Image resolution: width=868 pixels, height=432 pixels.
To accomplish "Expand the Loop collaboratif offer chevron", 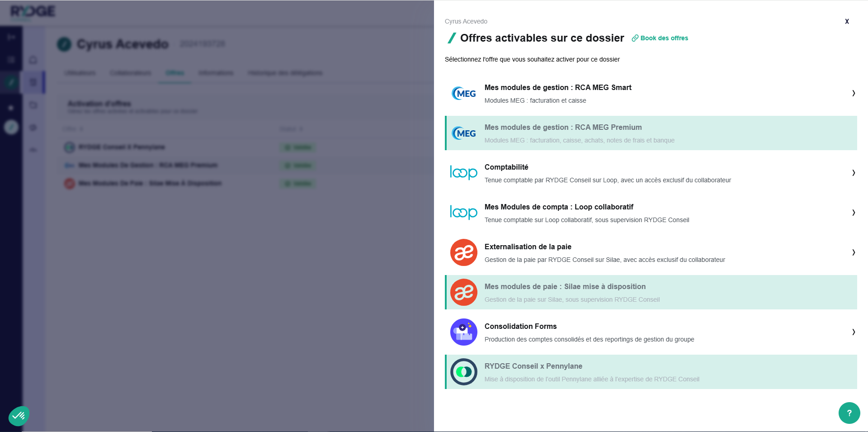I will [854, 213].
